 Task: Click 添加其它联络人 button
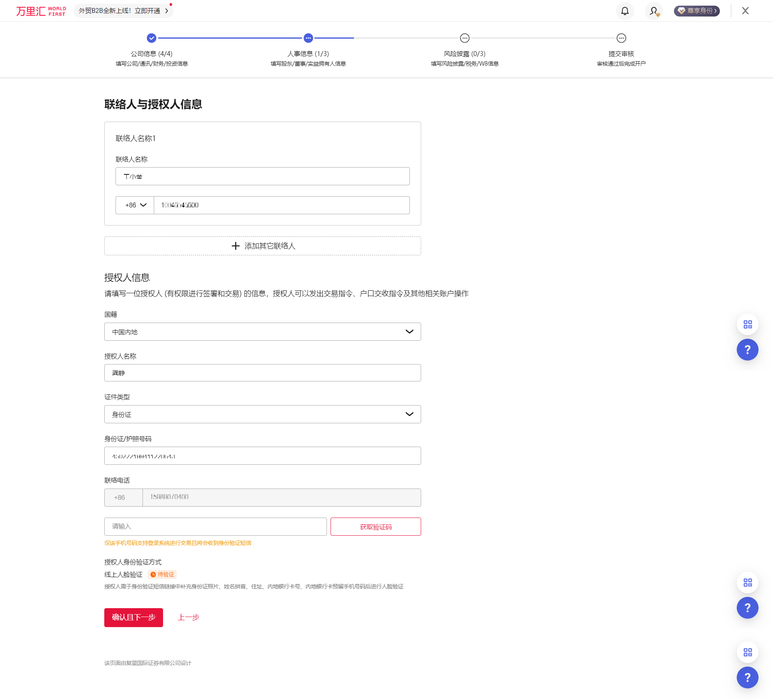[262, 246]
